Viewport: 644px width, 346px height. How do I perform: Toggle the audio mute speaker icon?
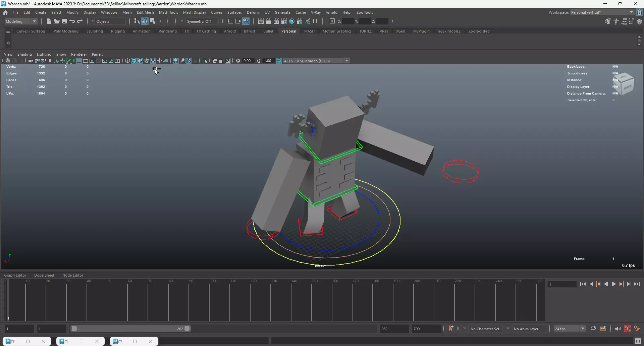(618, 329)
